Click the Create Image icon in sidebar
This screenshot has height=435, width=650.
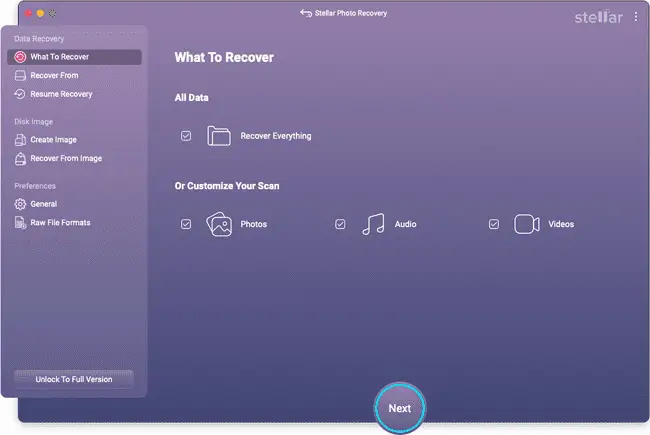click(20, 140)
